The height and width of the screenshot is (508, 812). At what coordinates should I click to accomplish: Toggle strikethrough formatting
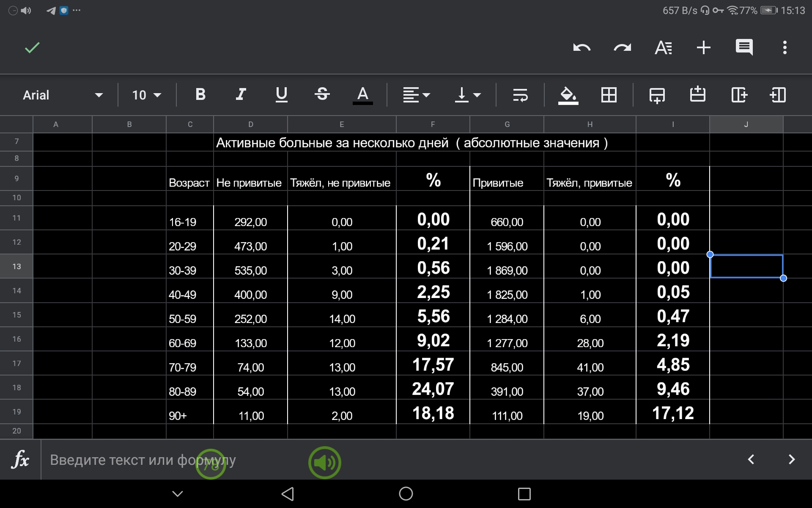322,95
